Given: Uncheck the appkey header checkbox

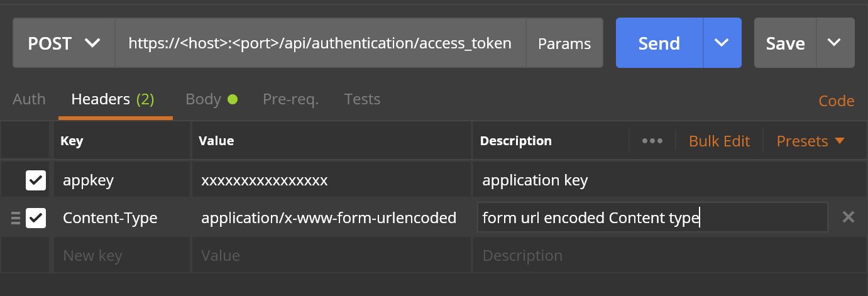Looking at the screenshot, I should (36, 181).
